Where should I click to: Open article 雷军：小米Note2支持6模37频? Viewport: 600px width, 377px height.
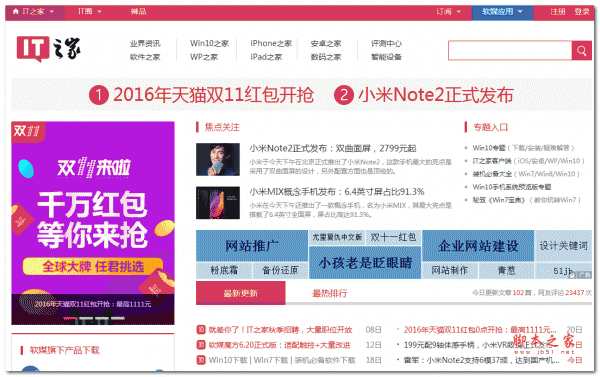481,360
